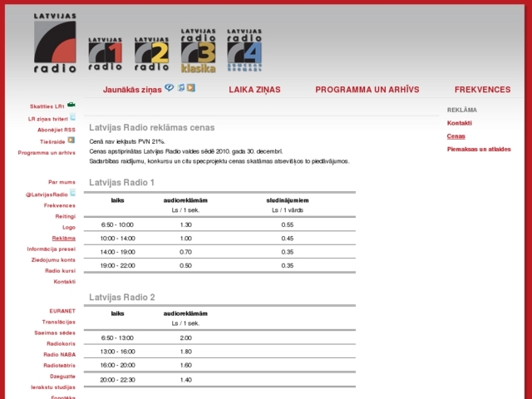
Task: Open Radiokoris sidebar link
Action: point(61,343)
